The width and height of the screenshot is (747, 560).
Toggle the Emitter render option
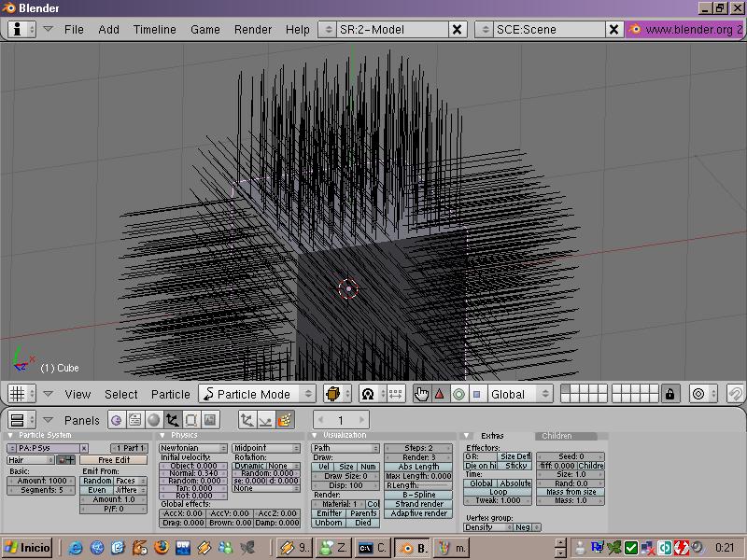pos(329,513)
